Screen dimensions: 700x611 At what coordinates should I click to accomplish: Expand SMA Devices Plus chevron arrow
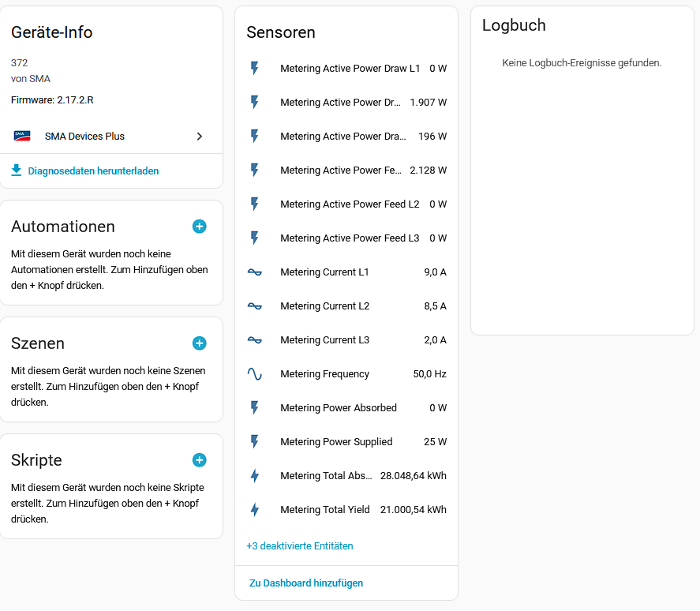[x=200, y=137]
